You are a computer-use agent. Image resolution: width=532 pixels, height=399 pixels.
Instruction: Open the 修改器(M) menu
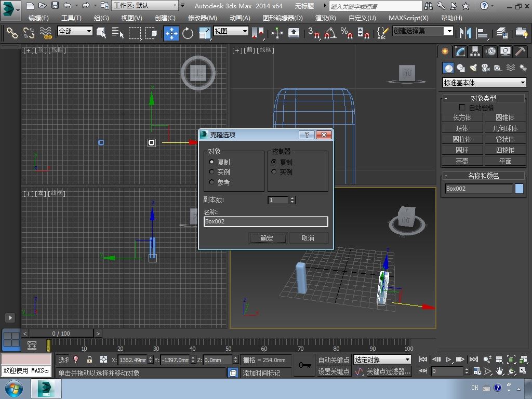(203, 18)
